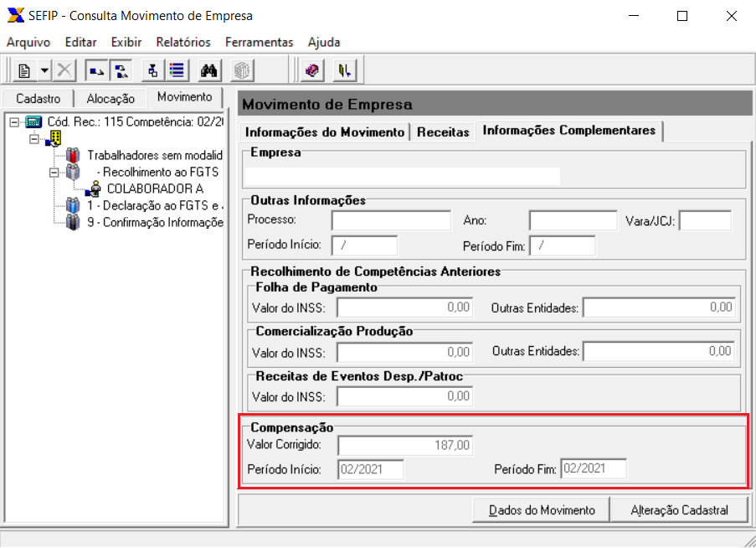The height and width of the screenshot is (548, 756).
Task: Select the list view icon in the toolbar
Action: 177,70
